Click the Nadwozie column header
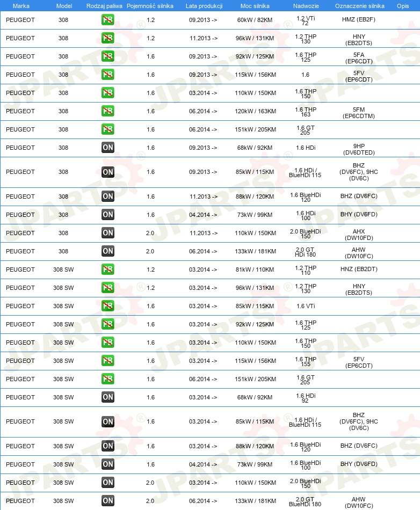Viewport: 420px width, 510px height. coord(306,6)
